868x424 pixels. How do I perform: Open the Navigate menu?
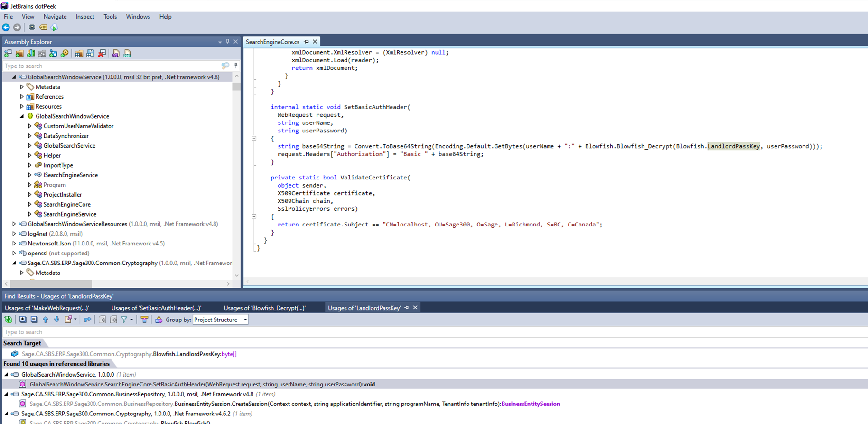55,17
